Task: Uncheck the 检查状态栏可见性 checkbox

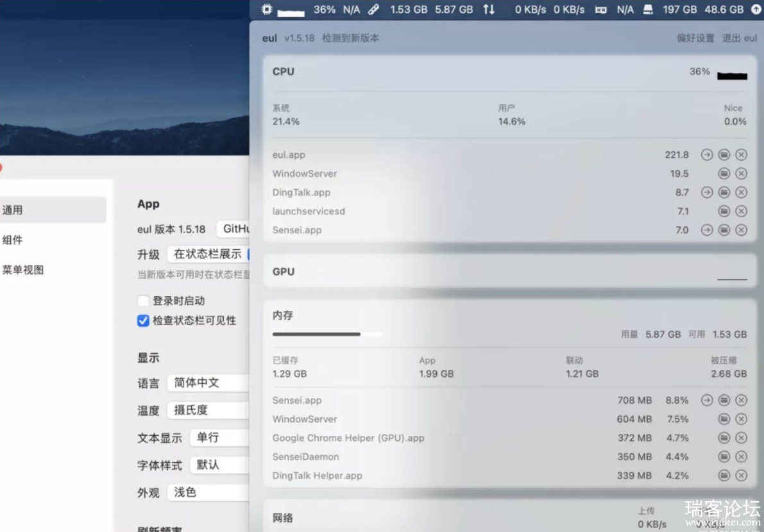Action: pyautogui.click(x=144, y=320)
